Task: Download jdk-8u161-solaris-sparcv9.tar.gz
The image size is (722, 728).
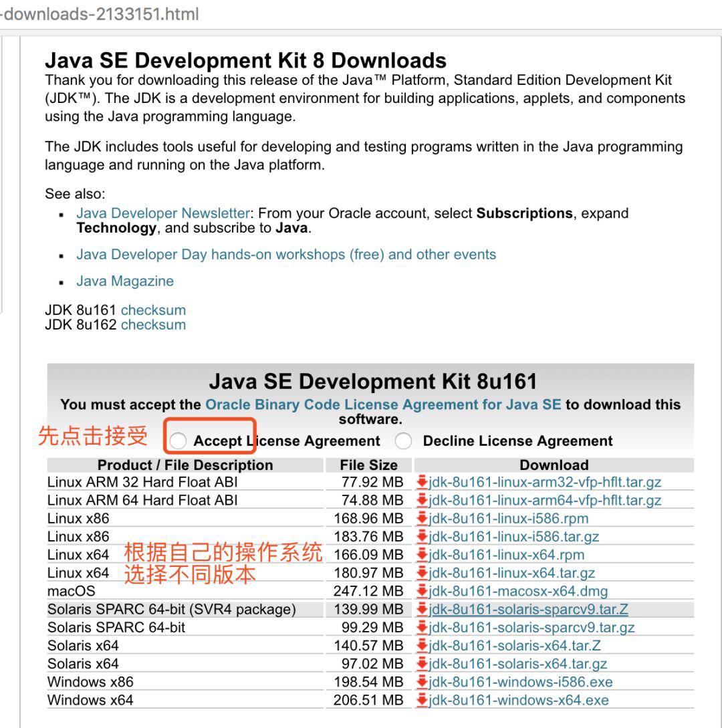Action: [531, 627]
